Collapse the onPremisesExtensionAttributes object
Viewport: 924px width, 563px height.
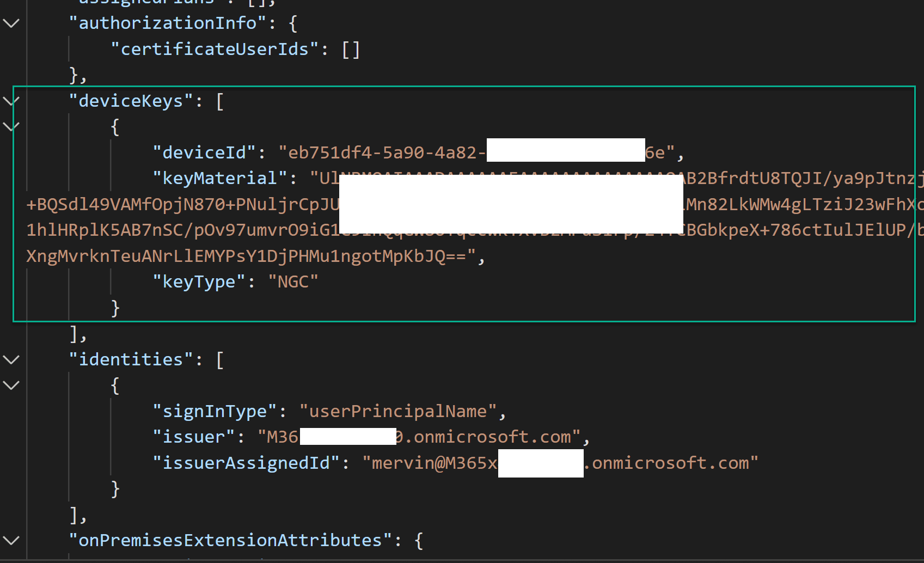pos(10,540)
